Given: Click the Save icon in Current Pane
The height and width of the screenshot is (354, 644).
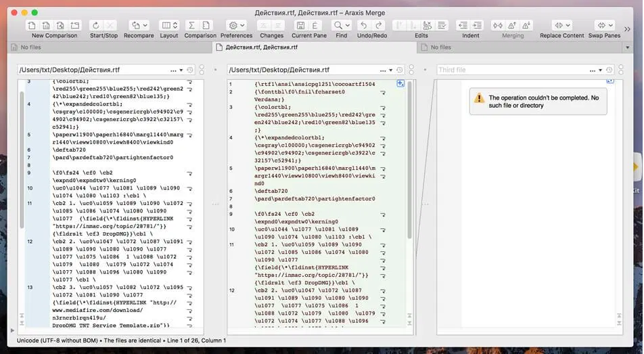Looking at the screenshot, I should pos(300,25).
